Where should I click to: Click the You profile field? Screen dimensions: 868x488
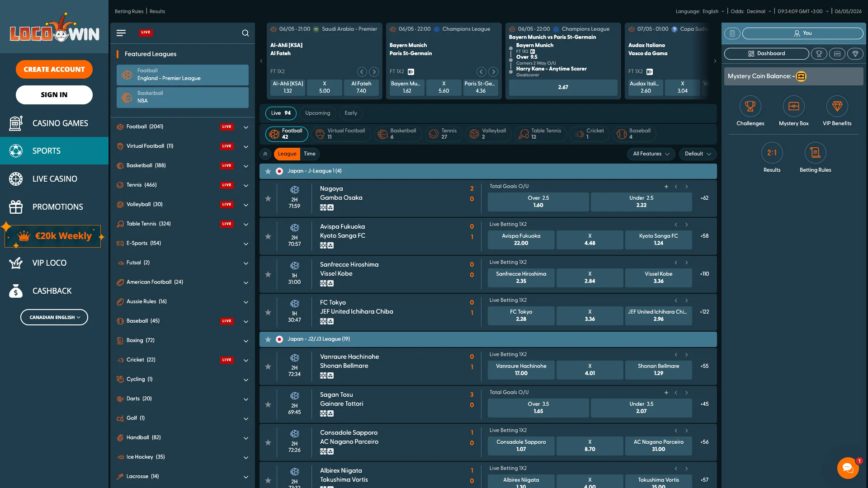pos(802,33)
